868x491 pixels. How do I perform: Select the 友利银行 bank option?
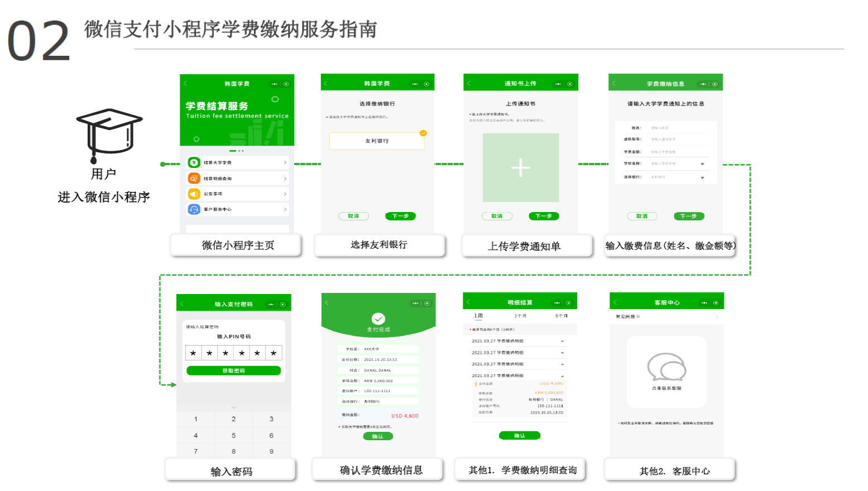(x=377, y=141)
